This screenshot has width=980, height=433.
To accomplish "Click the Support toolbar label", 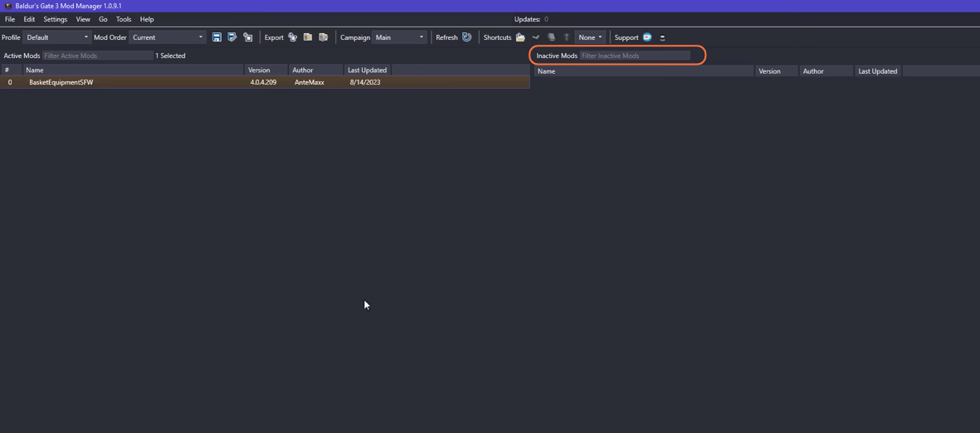I will 627,37.
